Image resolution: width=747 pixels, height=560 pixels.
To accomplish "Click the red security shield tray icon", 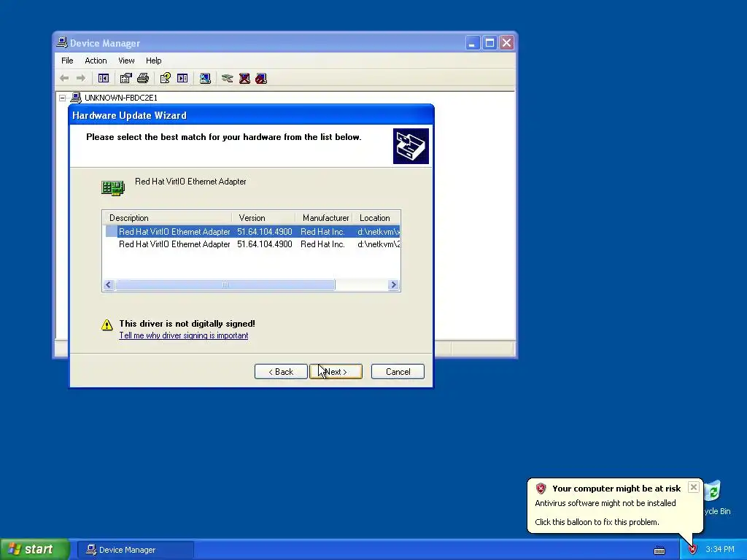I will [x=692, y=550].
